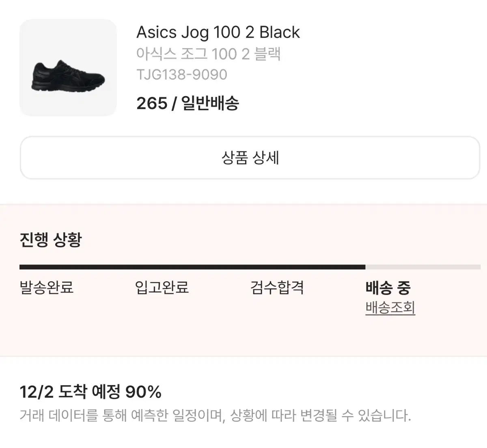Click the 90% arrival probability figure
Screen dimensions: 487x448
[143, 392]
